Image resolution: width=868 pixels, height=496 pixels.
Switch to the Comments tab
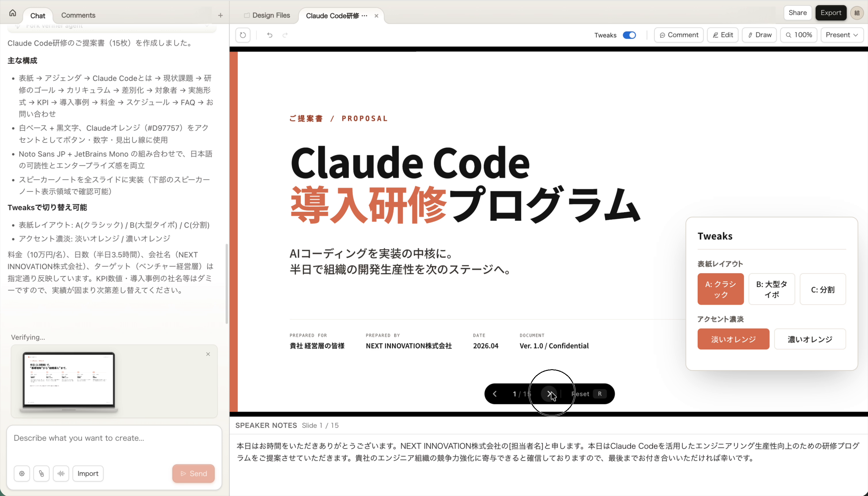tap(78, 15)
